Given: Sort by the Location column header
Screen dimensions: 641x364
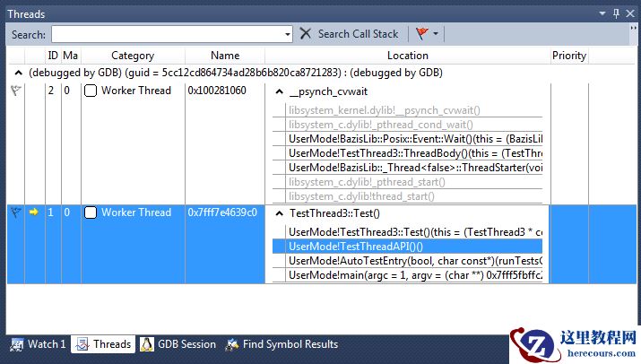Looking at the screenshot, I should pos(408,56).
